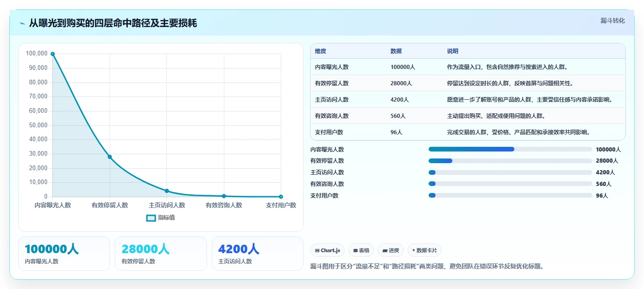Click the chart point for 有效咨询人数
Viewport: 644px width, 289px height.
224,196
